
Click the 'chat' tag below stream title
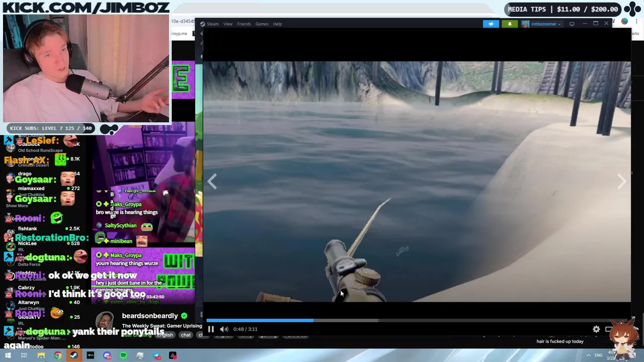point(186,335)
